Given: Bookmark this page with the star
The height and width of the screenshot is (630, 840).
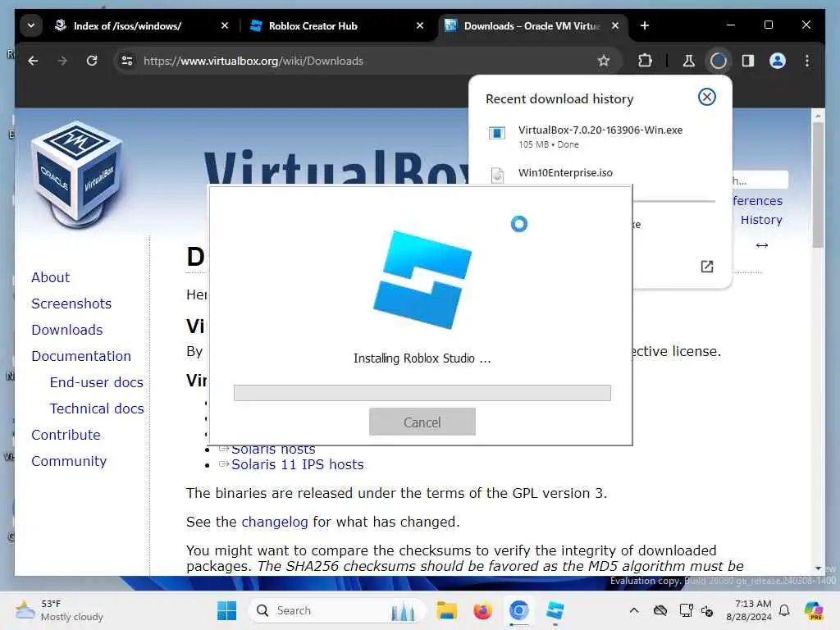Looking at the screenshot, I should pyautogui.click(x=604, y=61).
